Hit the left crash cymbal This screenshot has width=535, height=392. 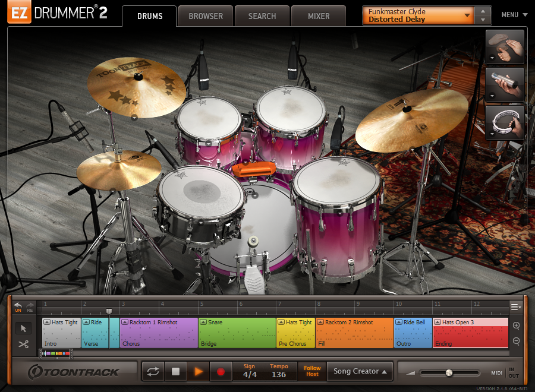click(x=137, y=87)
